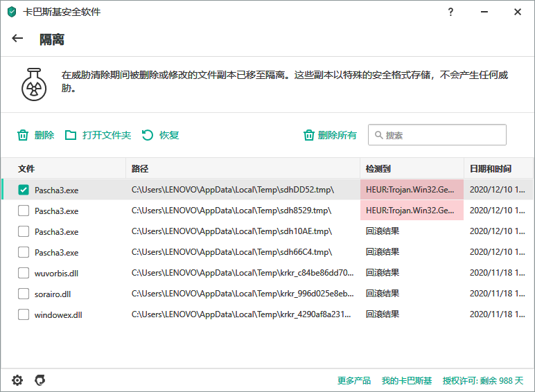This screenshot has height=392, width=535.
Task: Click the folder icon for 打开文件夹
Action: (x=71, y=135)
